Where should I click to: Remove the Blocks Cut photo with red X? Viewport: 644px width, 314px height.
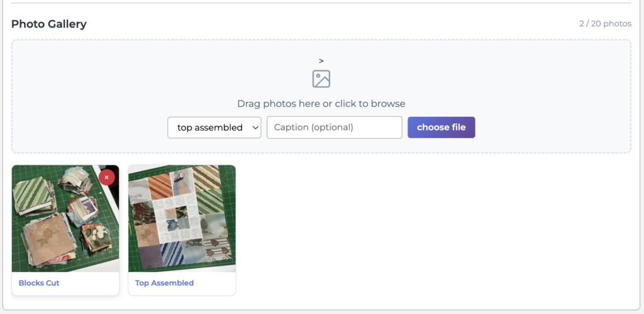pos(107,178)
